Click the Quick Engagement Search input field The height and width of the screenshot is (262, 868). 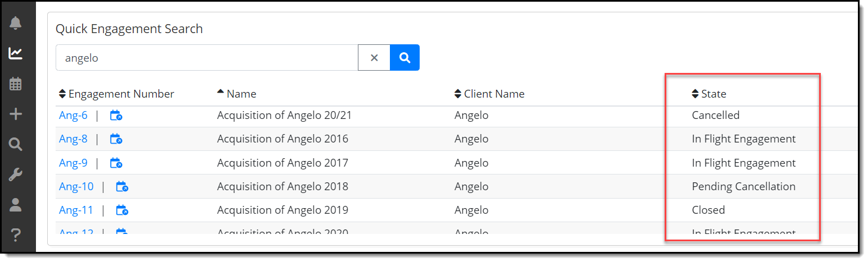tap(207, 57)
